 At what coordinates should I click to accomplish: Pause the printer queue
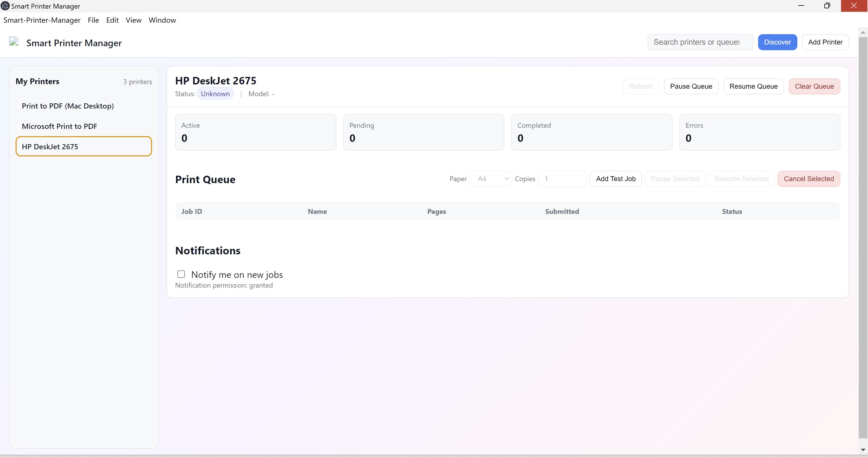(x=691, y=86)
